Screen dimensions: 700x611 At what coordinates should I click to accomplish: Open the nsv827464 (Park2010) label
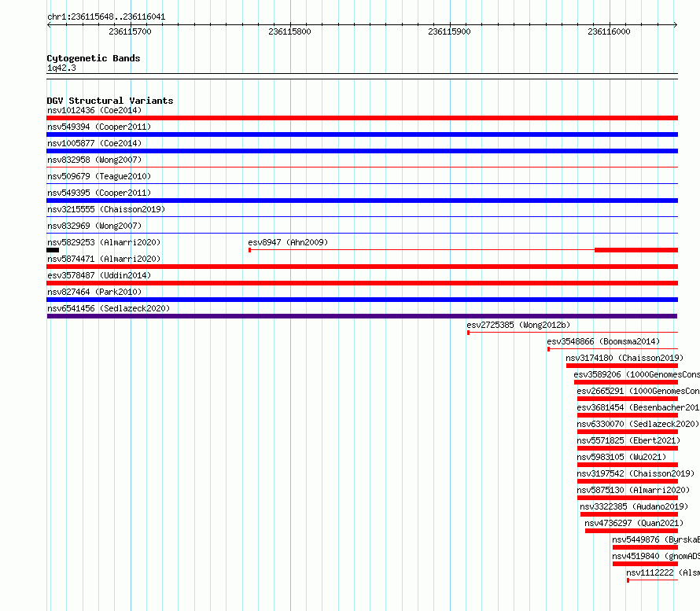[94, 292]
